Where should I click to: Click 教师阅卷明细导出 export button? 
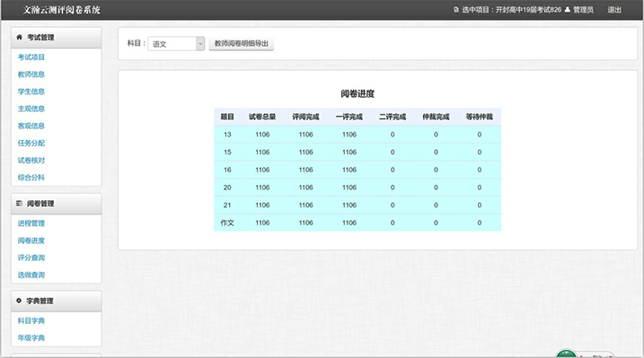tap(241, 43)
